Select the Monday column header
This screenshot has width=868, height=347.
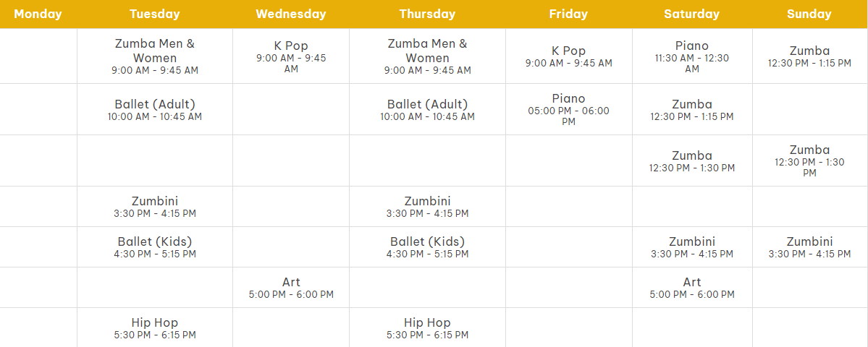38,14
